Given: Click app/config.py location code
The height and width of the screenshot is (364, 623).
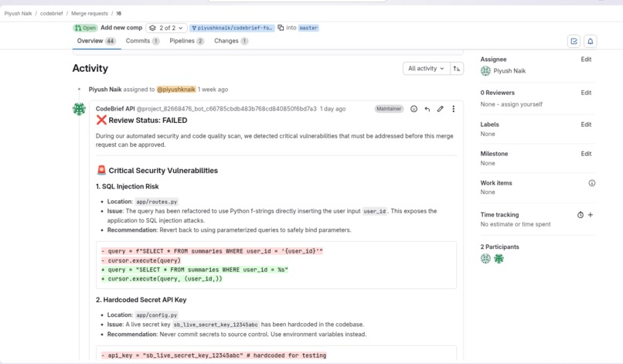Looking at the screenshot, I should [x=157, y=315].
